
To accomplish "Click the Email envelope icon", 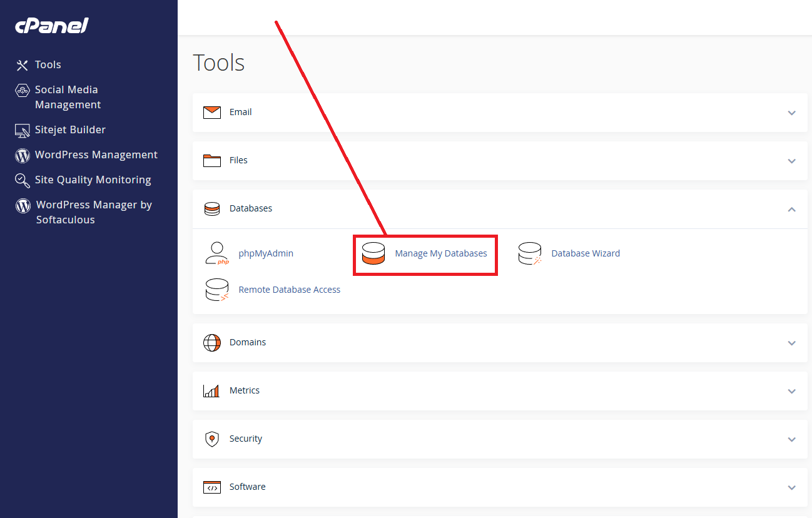I will click(212, 113).
